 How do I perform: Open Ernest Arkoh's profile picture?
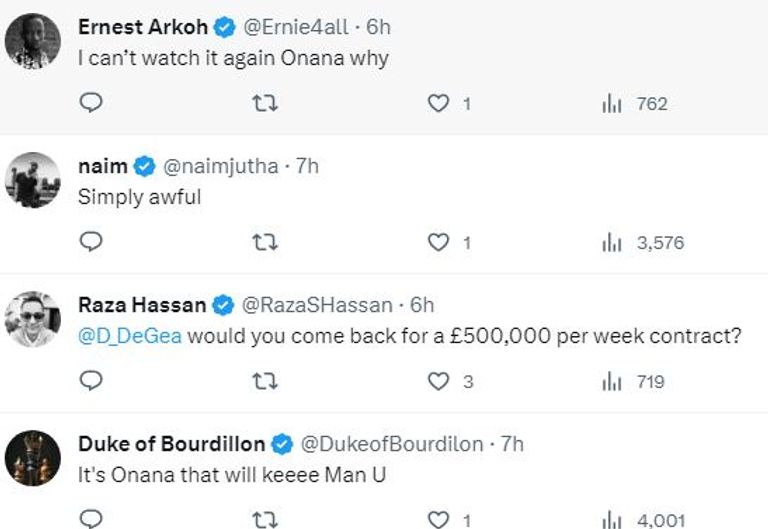[33, 41]
